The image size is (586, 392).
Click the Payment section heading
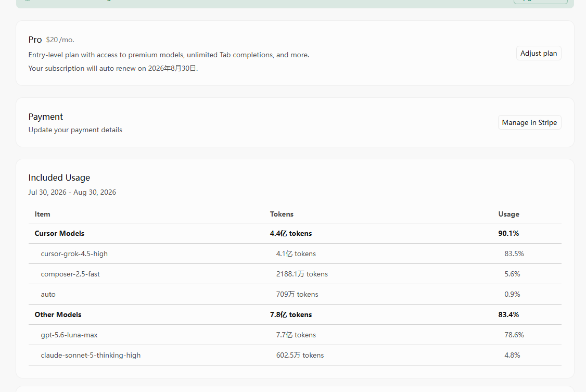[x=46, y=117]
